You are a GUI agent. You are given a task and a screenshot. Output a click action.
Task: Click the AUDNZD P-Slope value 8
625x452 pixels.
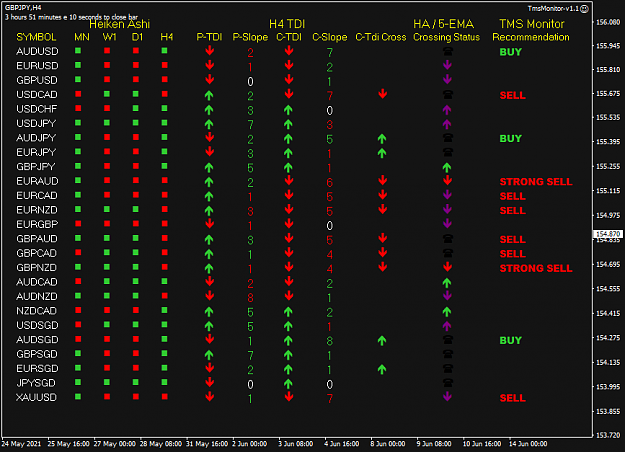pos(250,297)
